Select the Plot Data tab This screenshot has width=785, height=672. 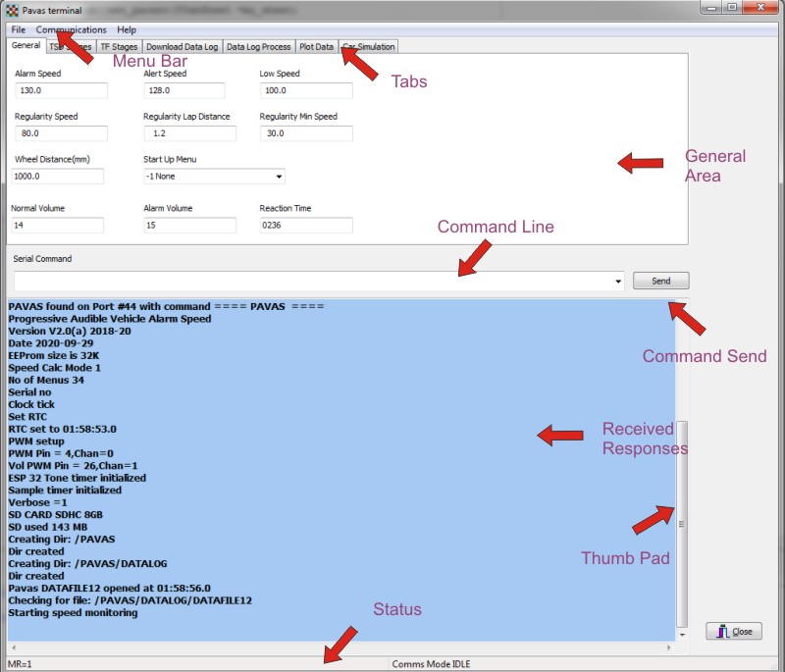[x=316, y=47]
